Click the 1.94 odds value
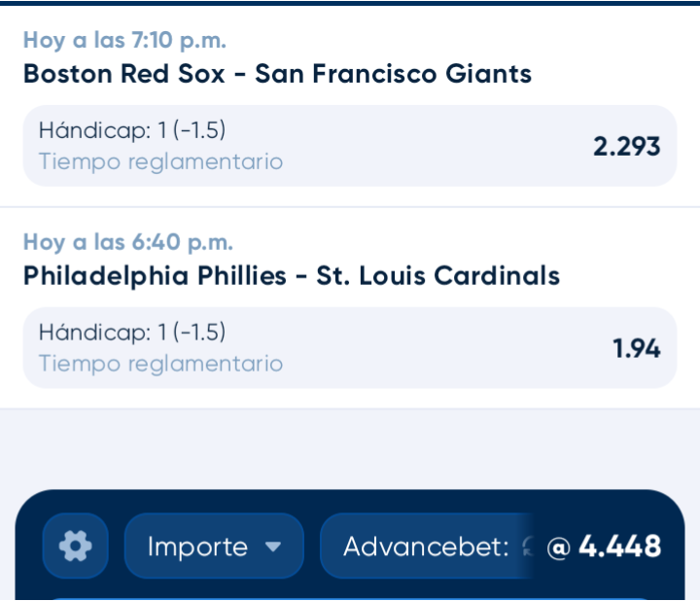 point(636,348)
